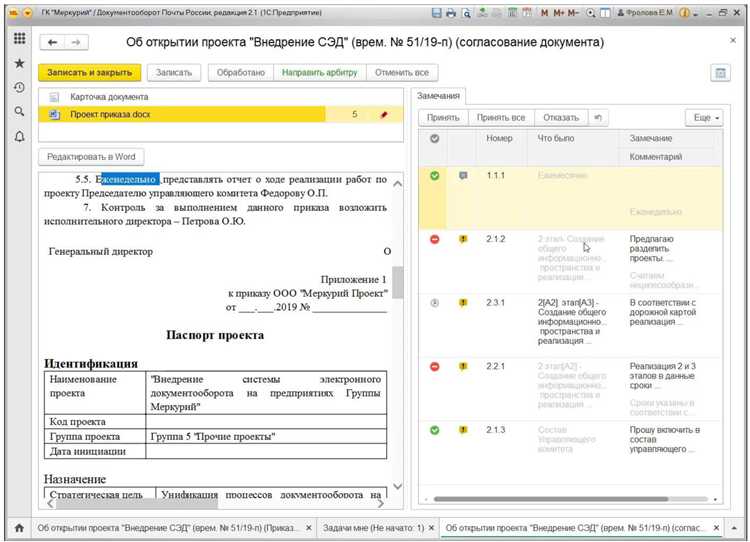
Task: Click the pending status icon of remark 2.3.1
Action: click(434, 302)
